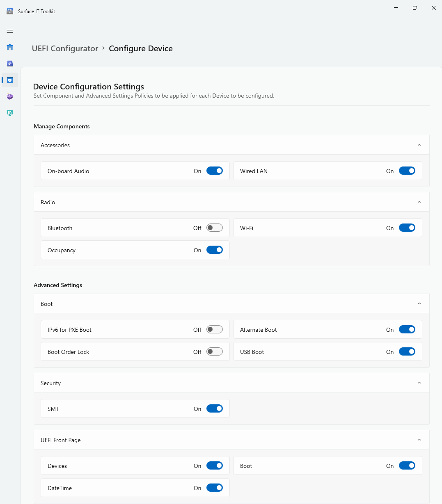442x504 pixels.
Task: Switch off the DateTime slider control
Action: [214, 488]
